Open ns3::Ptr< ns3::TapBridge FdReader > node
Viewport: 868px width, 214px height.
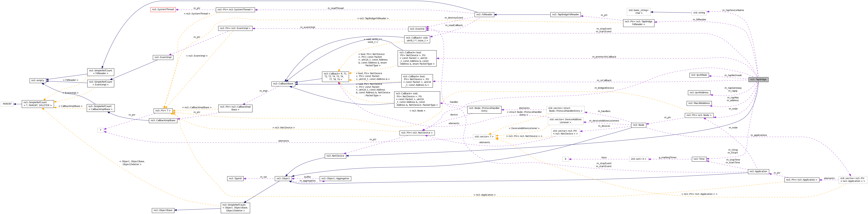[639, 23]
